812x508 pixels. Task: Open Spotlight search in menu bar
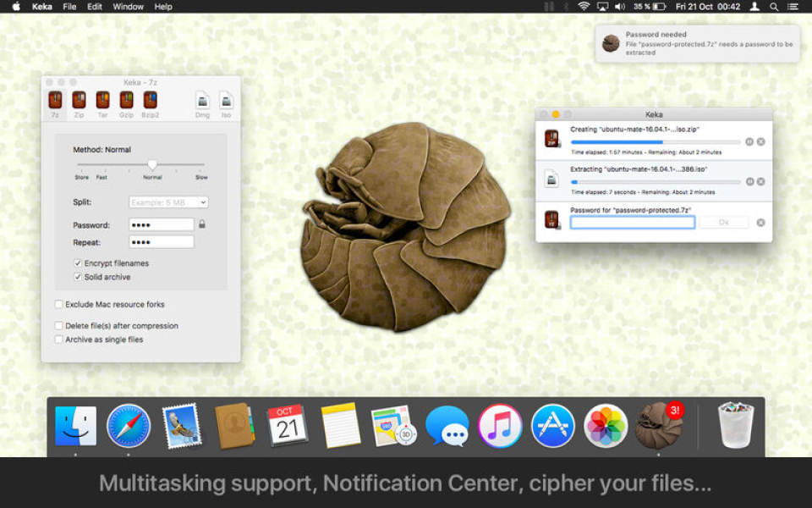tap(774, 7)
